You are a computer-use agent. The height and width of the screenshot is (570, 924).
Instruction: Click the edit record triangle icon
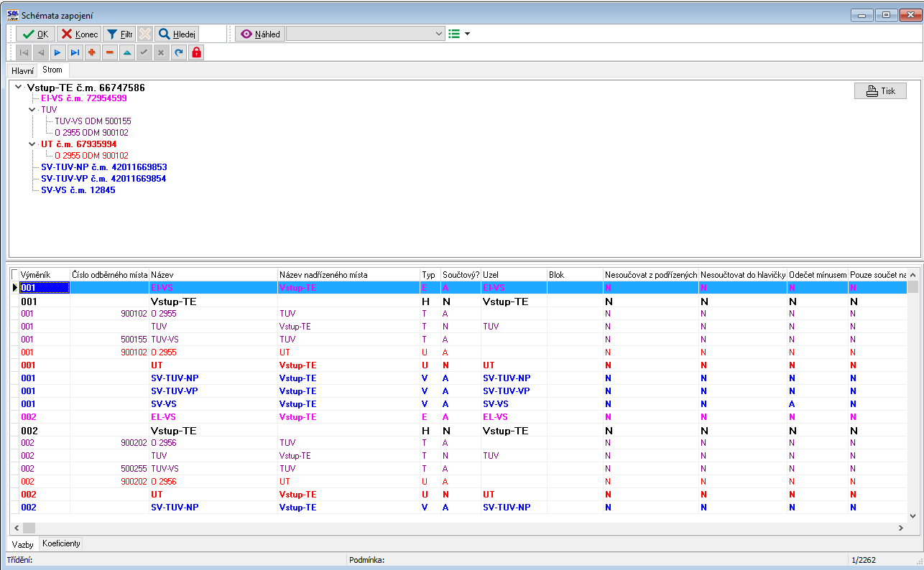[126, 52]
